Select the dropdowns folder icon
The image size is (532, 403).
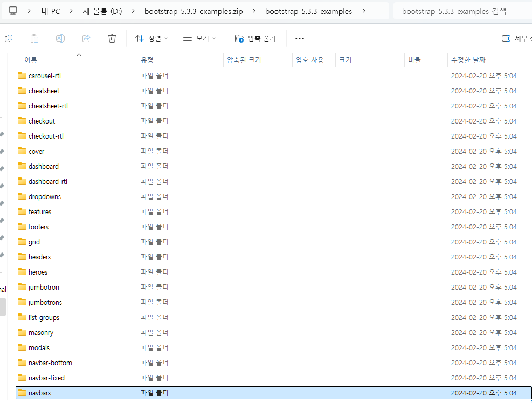click(x=22, y=196)
